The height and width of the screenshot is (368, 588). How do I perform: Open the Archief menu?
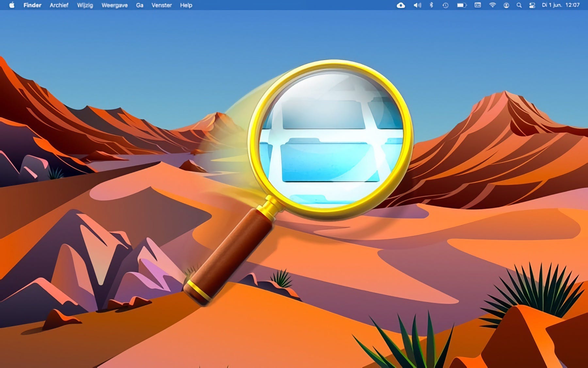pyautogui.click(x=59, y=5)
